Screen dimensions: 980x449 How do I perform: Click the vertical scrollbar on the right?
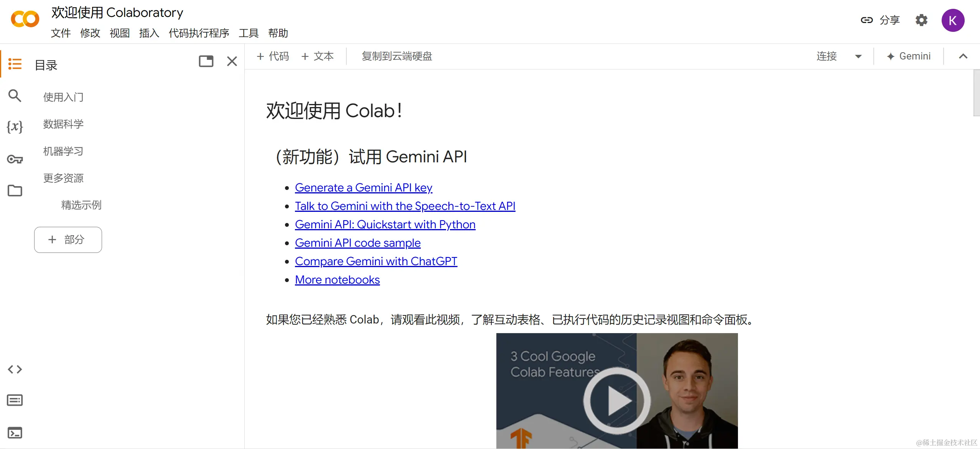tap(976, 93)
